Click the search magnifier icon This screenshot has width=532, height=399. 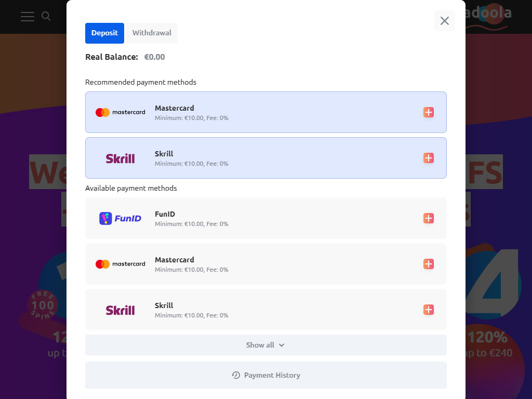46,16
